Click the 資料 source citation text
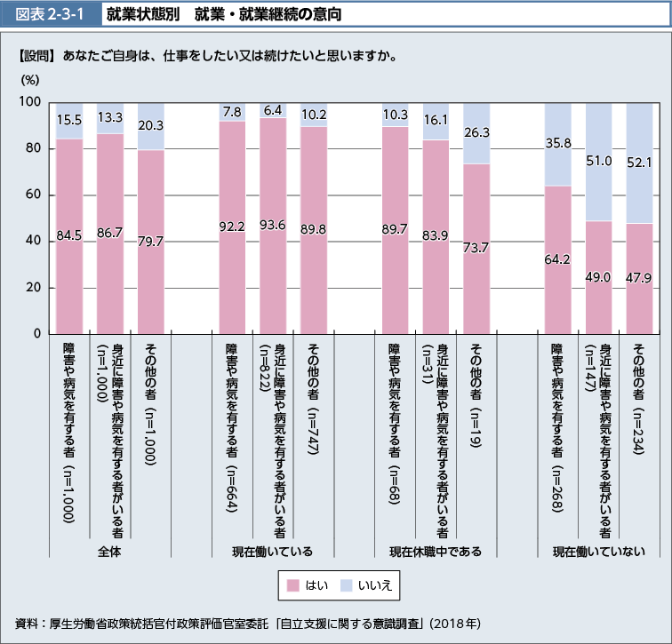The height and width of the screenshot is (644, 672). coord(249,621)
